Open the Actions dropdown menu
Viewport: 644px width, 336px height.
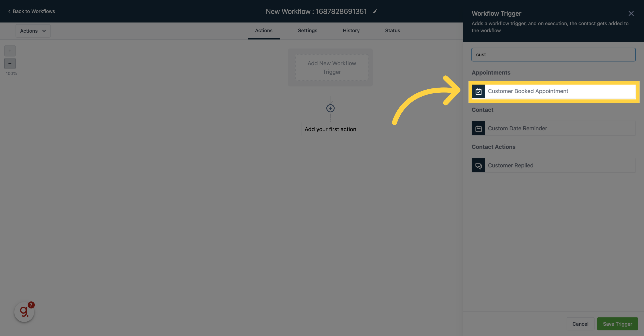(x=33, y=31)
